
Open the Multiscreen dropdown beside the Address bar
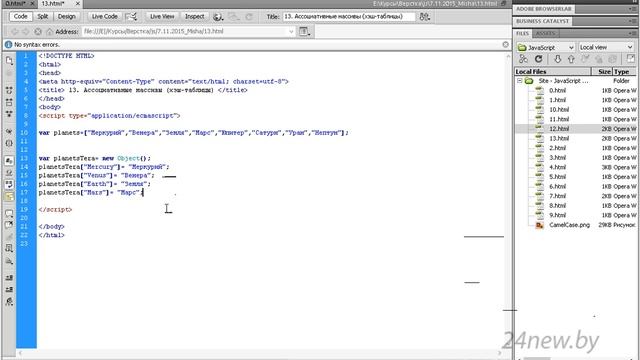click(x=304, y=31)
